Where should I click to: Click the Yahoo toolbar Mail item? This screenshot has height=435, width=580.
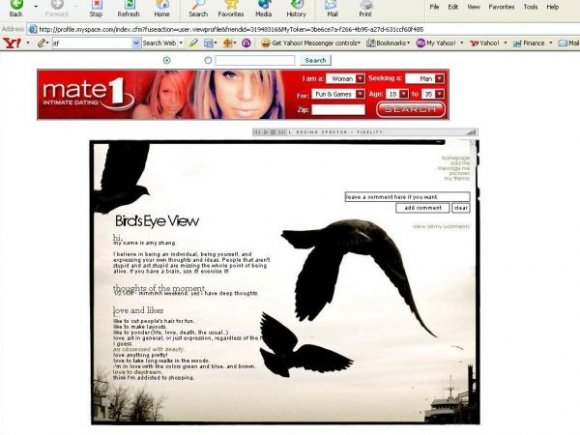569,43
